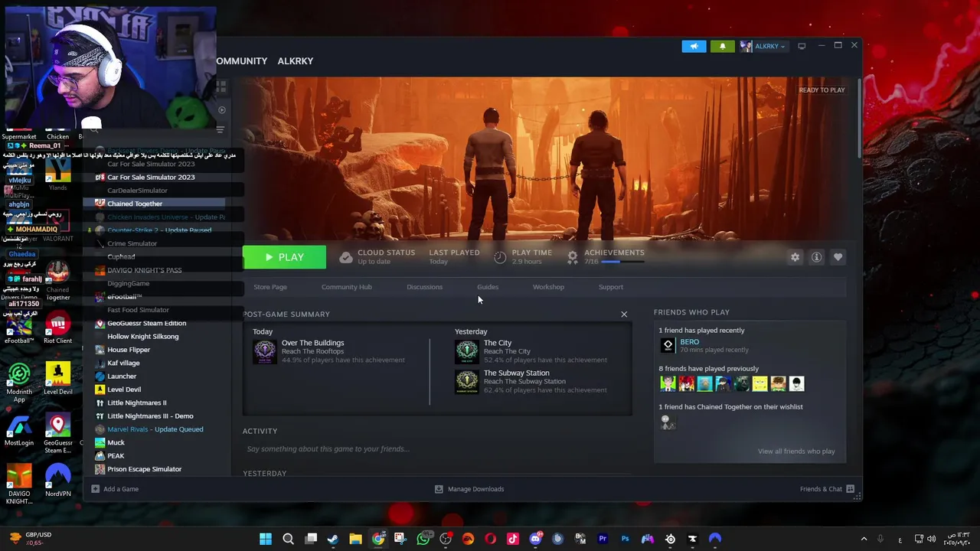Open Steam from the taskbar
Screen dimensions: 980x551
(x=333, y=539)
